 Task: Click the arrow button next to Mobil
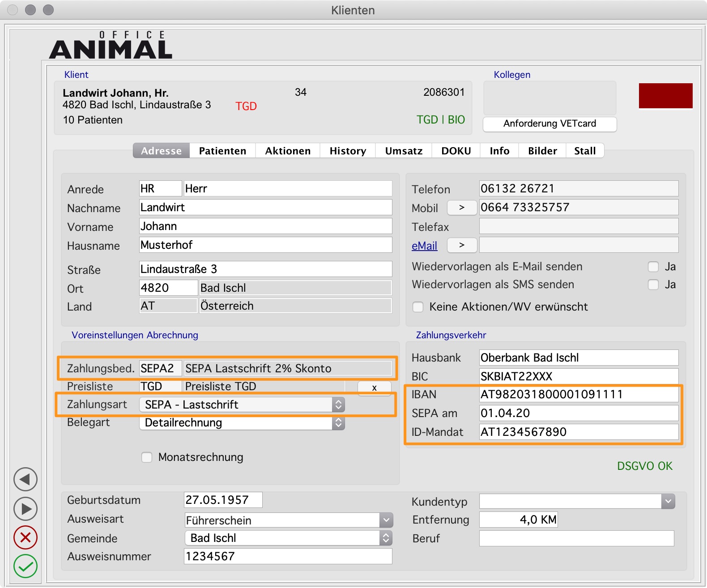point(462,208)
